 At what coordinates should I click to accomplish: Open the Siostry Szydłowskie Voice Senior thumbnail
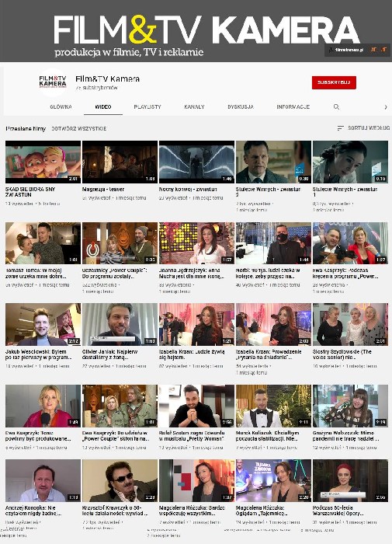pyautogui.click(x=350, y=324)
